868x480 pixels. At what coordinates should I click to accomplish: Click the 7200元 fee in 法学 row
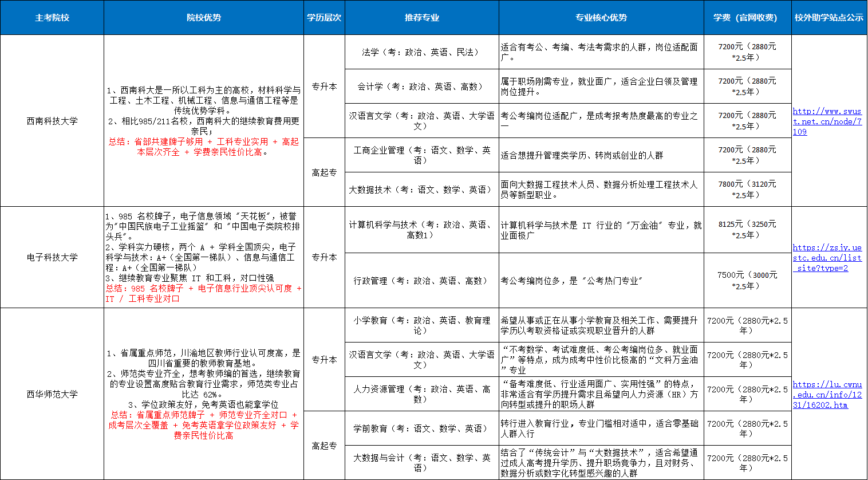[x=747, y=52]
